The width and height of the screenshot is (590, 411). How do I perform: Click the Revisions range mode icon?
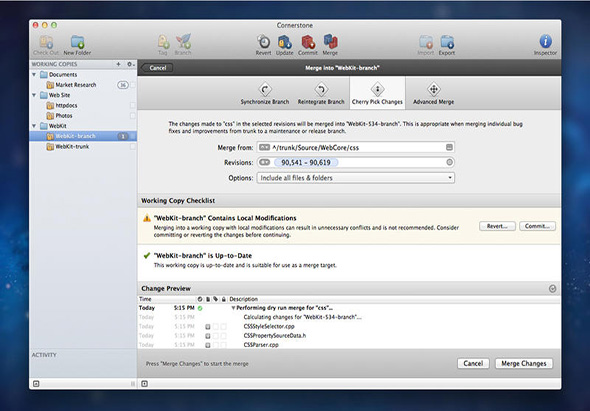pos(265,162)
